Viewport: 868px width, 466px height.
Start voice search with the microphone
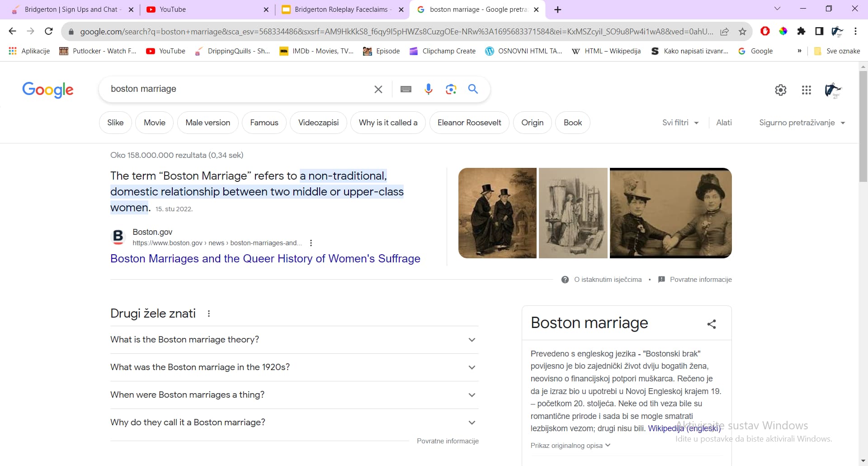429,89
